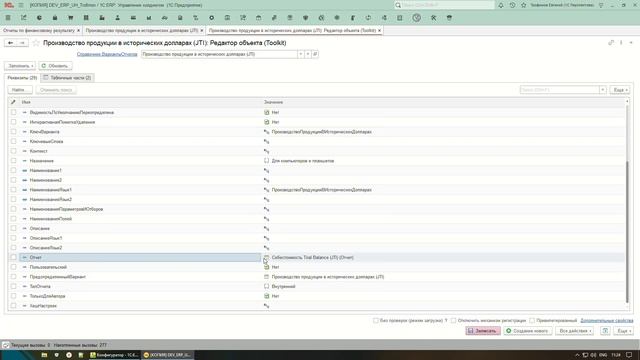Tick the checkbox for row ХешНастроек

click(13, 306)
